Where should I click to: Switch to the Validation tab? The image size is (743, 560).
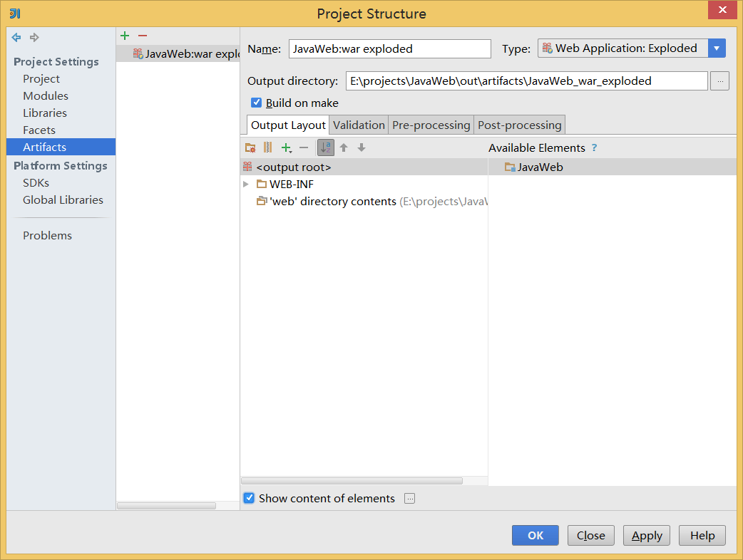tap(359, 125)
